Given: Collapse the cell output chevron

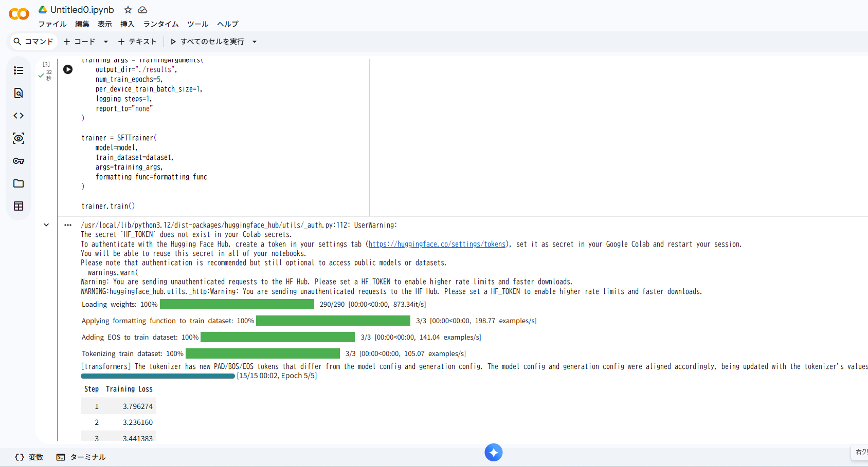Looking at the screenshot, I should pos(46,225).
